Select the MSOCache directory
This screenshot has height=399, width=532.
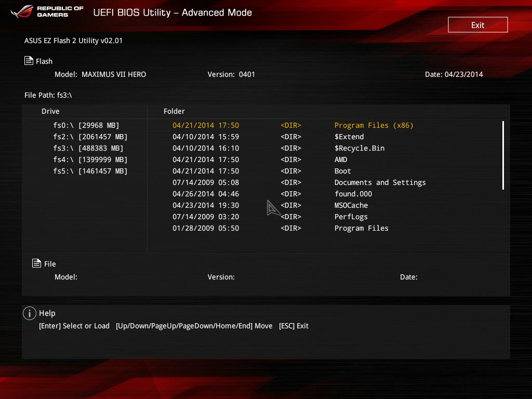351,205
